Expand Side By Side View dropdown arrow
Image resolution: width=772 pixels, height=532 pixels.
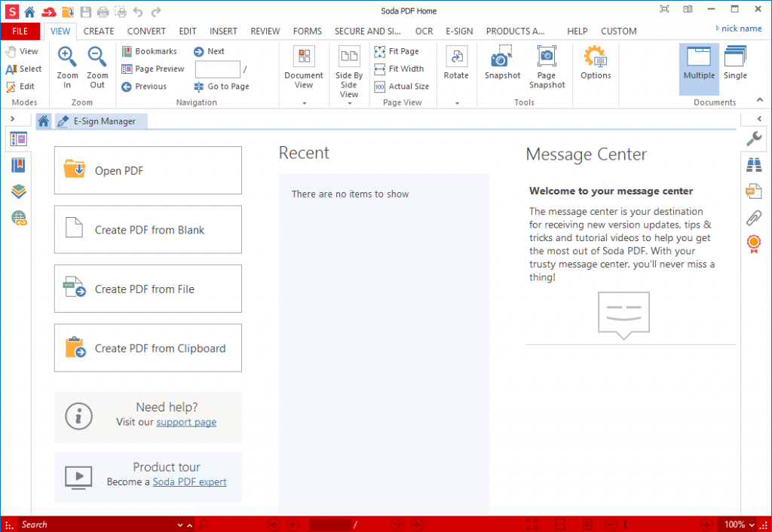(x=350, y=103)
